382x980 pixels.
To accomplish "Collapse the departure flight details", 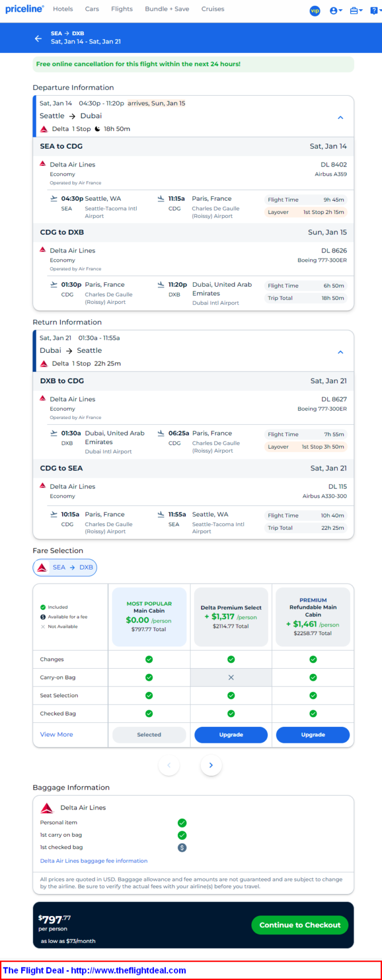I will [340, 117].
